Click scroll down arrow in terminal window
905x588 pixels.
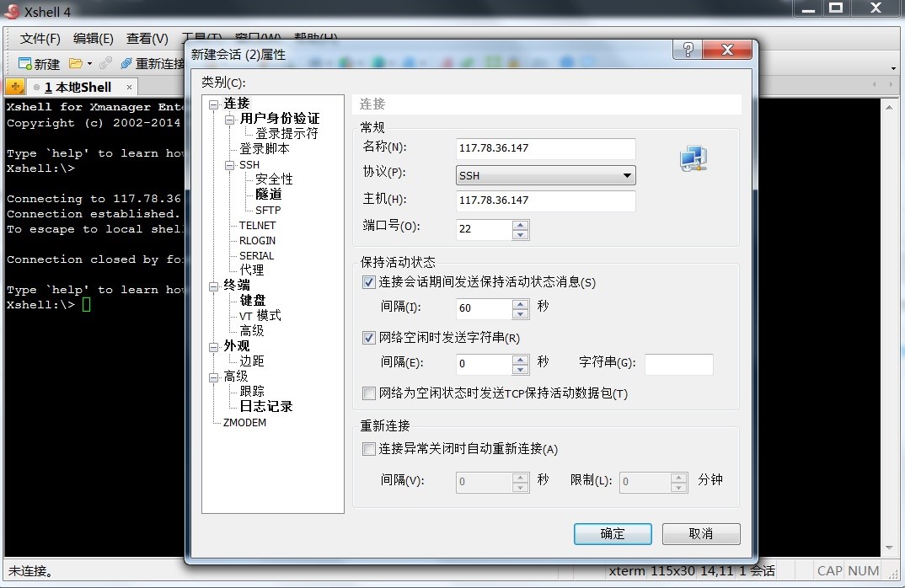point(890,548)
